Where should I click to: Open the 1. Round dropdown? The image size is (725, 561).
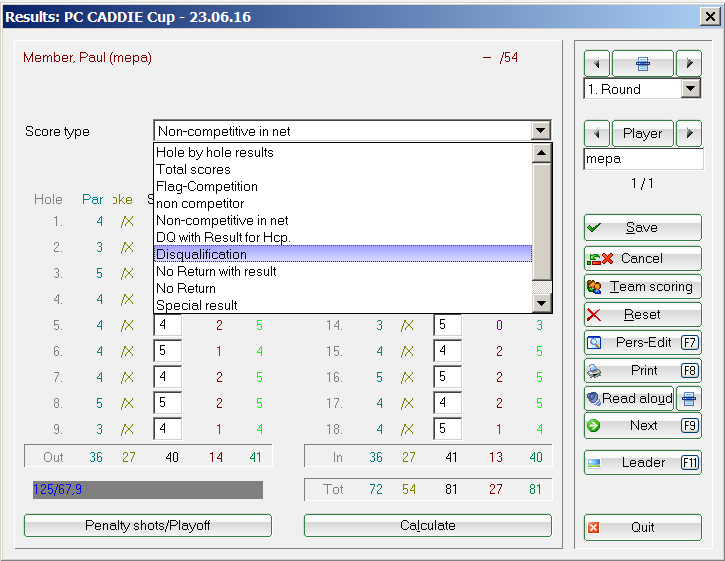tap(691, 89)
